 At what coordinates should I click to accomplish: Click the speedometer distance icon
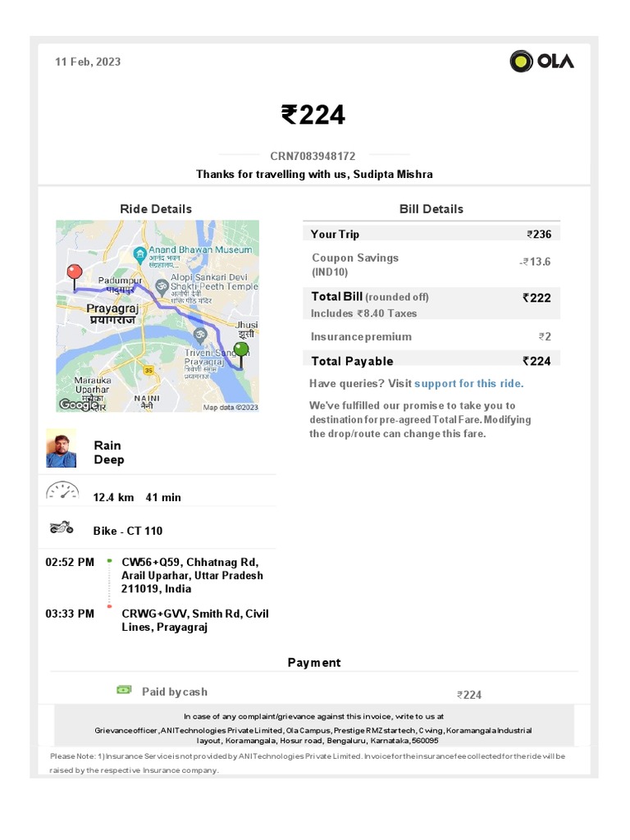(62, 492)
